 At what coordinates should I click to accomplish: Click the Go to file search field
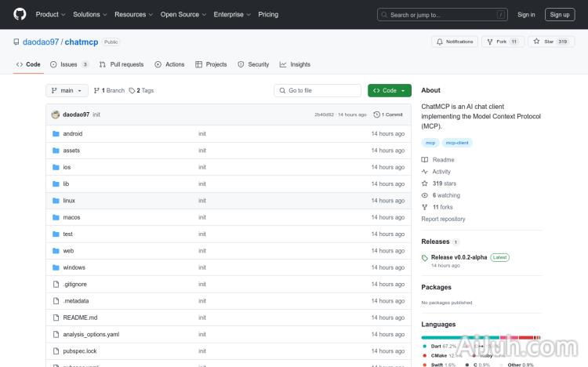pos(318,90)
